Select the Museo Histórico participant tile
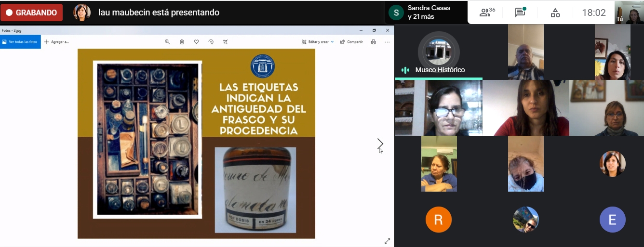 tap(438, 52)
